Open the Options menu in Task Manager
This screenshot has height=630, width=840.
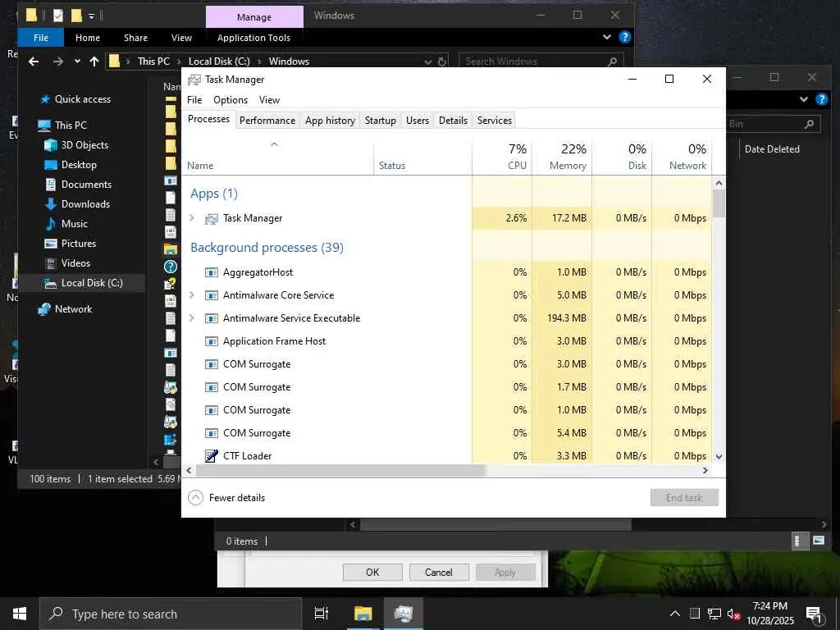point(231,100)
